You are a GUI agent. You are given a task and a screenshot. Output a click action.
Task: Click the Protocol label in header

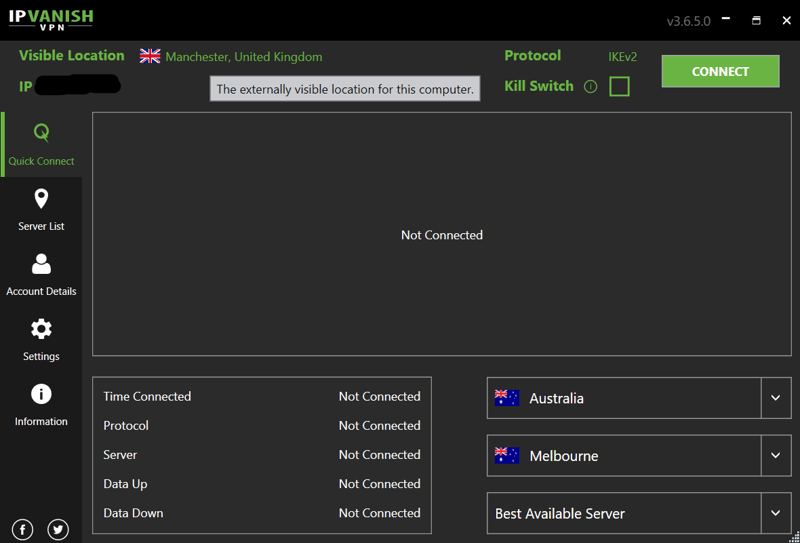click(x=533, y=56)
